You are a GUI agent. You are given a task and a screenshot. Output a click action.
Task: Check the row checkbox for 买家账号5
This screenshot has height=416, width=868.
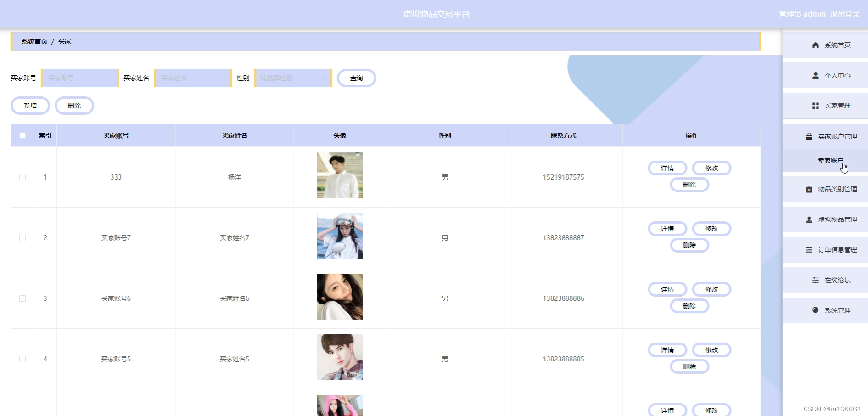click(x=22, y=359)
